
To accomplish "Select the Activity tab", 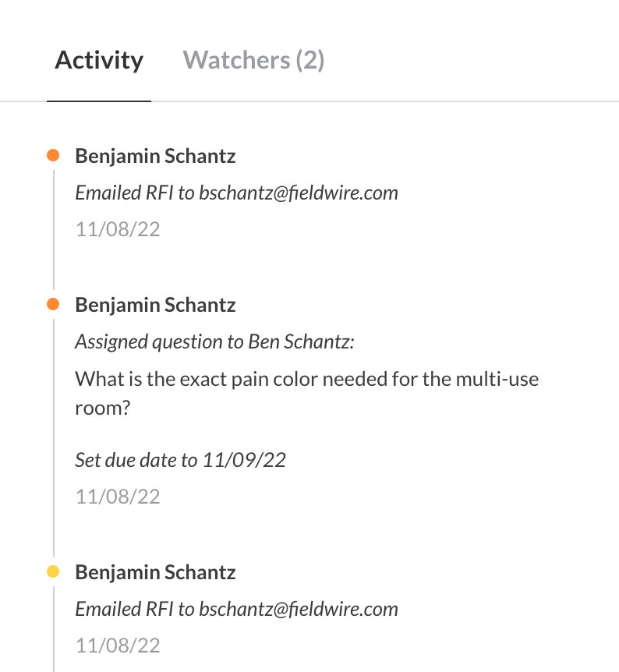I will pos(99,60).
